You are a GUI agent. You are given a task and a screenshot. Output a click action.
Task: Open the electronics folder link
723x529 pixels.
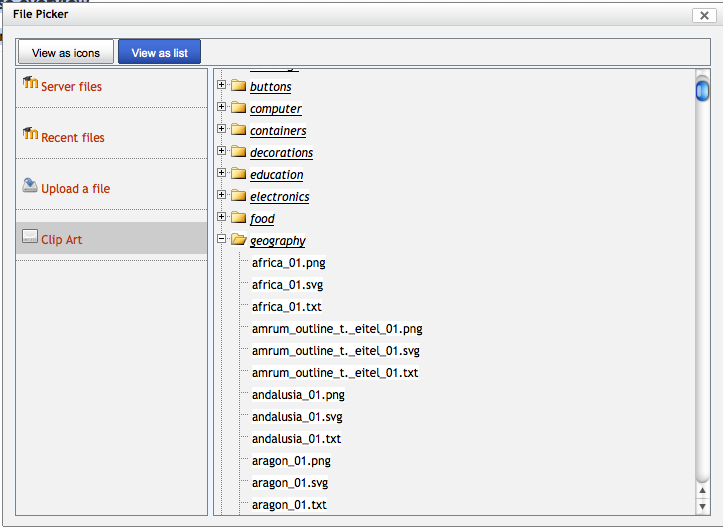click(x=279, y=197)
